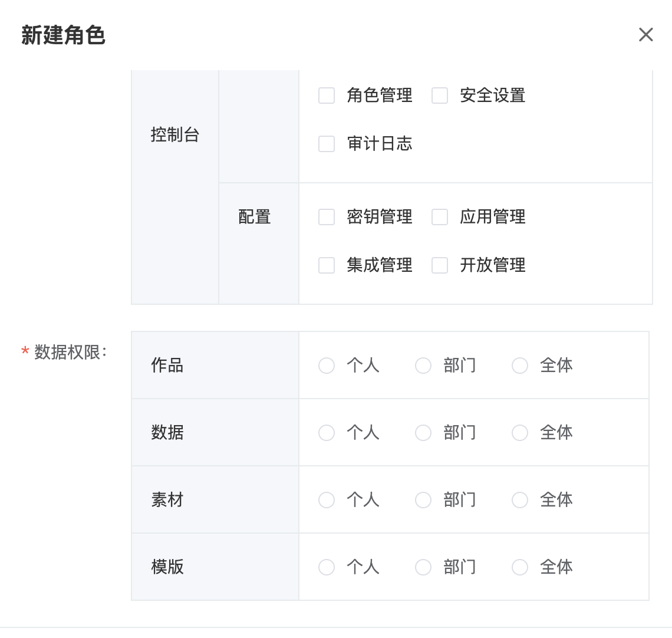Pick 个人 in the 数据 row
Viewport: 672px width, 638px height.
327,433
